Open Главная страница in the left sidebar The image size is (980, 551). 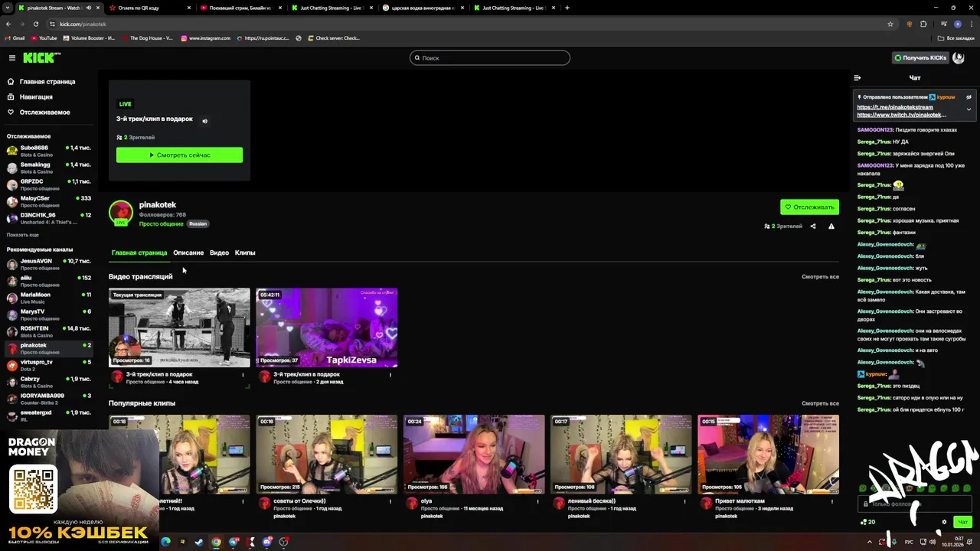point(47,82)
